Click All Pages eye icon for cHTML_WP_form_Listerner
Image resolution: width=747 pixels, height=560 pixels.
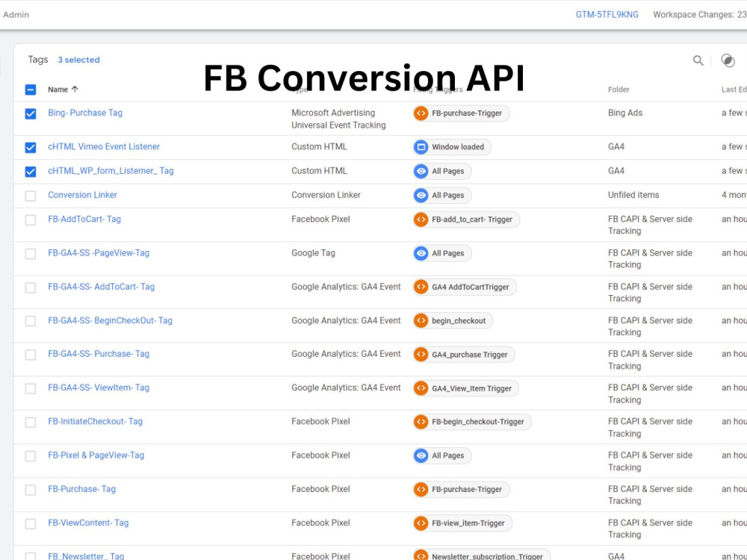click(x=421, y=172)
